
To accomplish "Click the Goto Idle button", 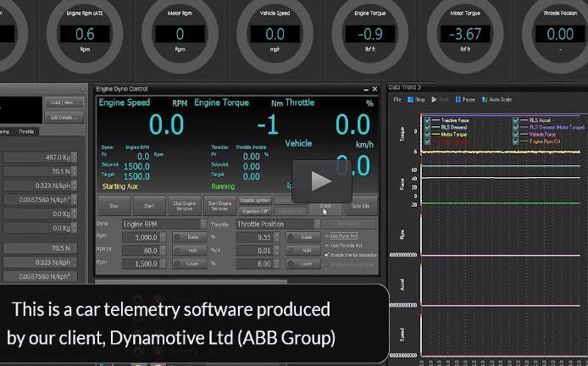I will click(361, 206).
